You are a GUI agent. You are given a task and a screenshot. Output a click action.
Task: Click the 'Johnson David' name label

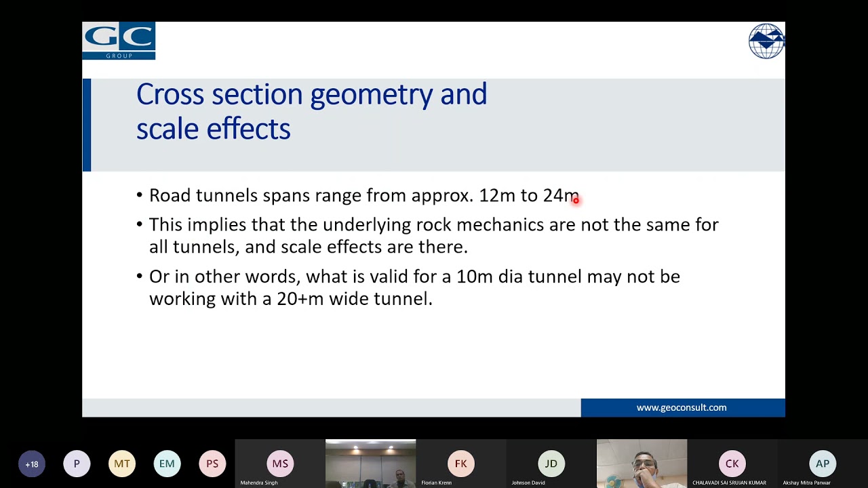[x=528, y=483]
